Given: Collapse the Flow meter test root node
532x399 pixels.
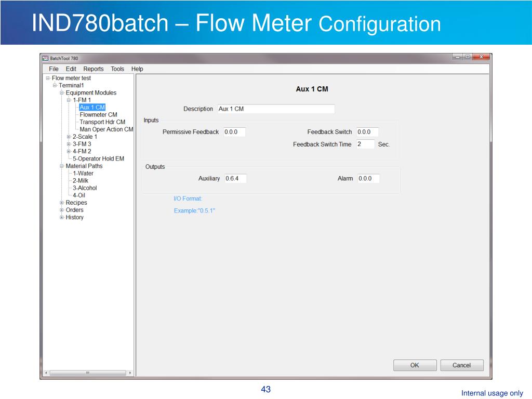Looking at the screenshot, I should coord(48,78).
